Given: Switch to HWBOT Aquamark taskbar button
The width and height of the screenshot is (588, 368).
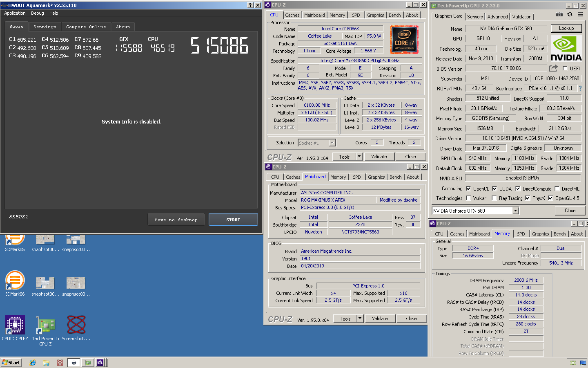Looking at the screenshot, I should tap(74, 363).
